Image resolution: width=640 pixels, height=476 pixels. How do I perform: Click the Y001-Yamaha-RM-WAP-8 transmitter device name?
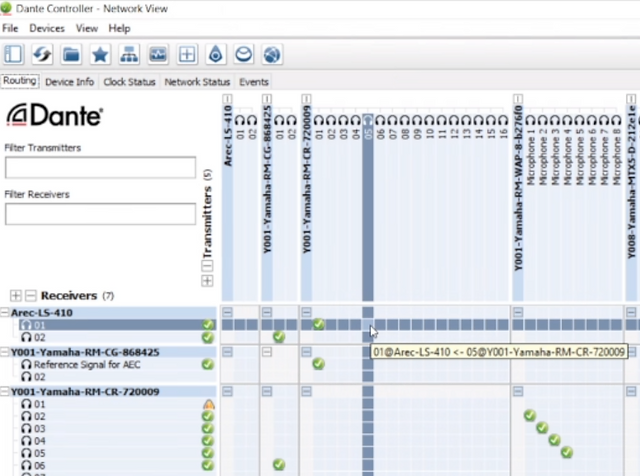click(x=518, y=188)
